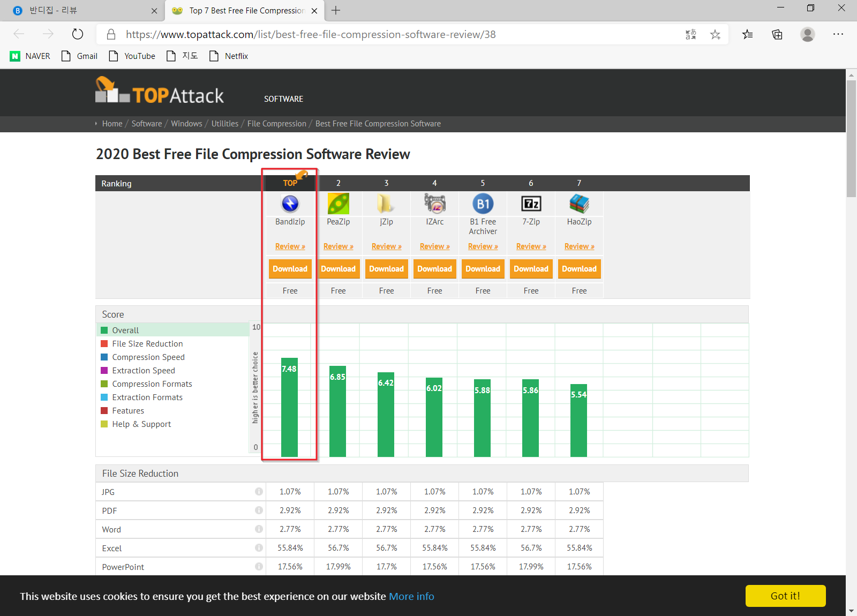Click the Bandizip app icon
Image resolution: width=857 pixels, height=616 pixels.
[x=290, y=204]
